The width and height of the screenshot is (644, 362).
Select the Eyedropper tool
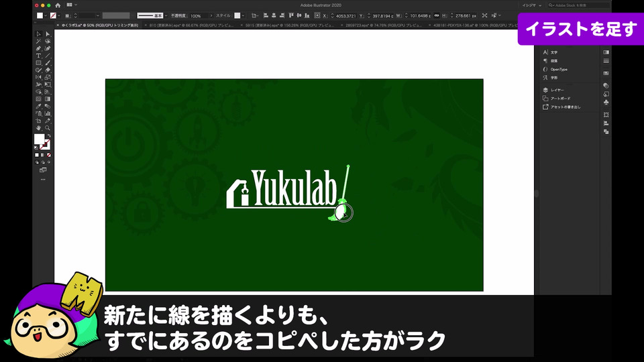click(39, 107)
